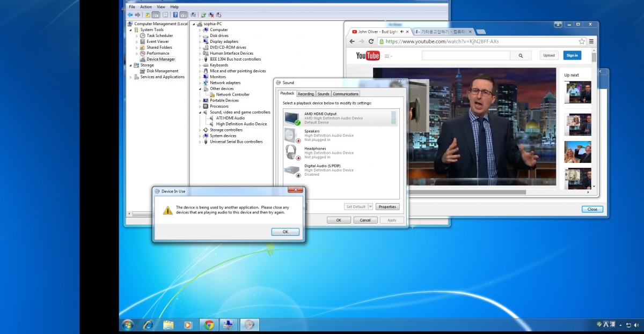Screen dimensions: 644x334
Task: Click the Sign in button on YouTube
Action: coord(572,55)
